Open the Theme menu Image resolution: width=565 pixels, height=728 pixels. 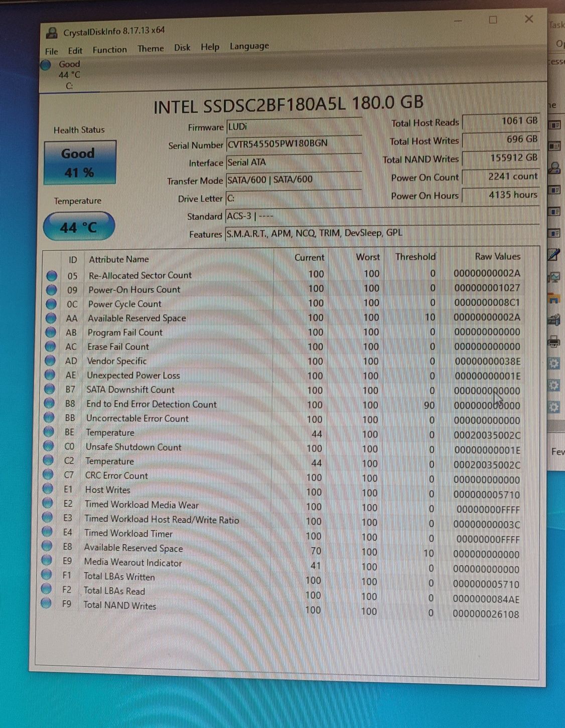pyautogui.click(x=151, y=49)
